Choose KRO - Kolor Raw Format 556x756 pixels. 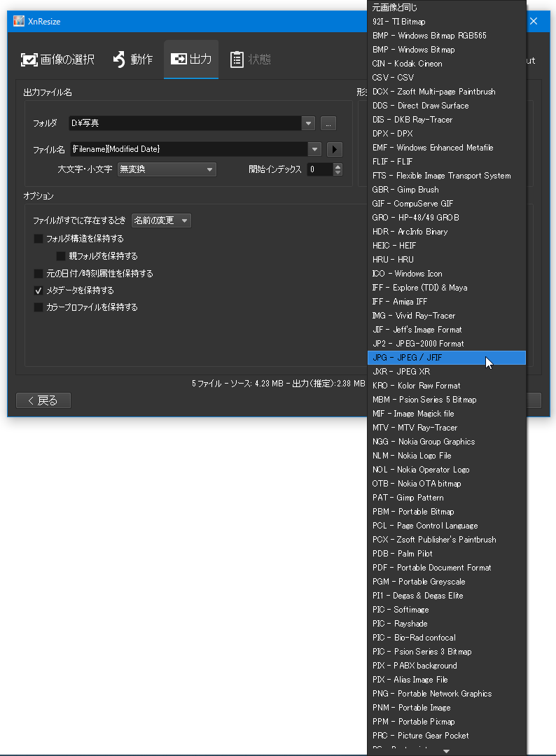click(x=447, y=385)
